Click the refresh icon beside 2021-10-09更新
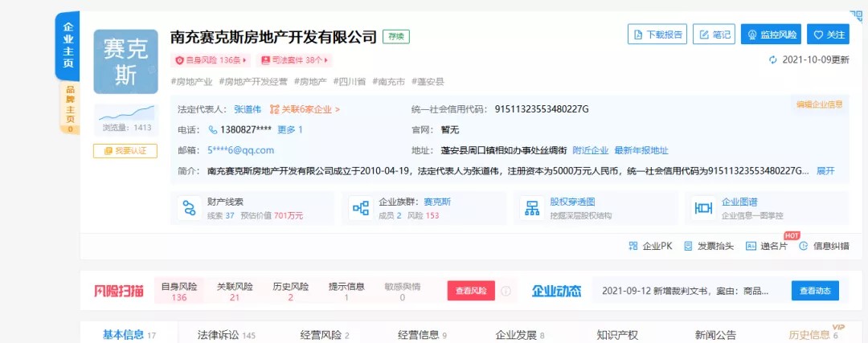 click(773, 59)
